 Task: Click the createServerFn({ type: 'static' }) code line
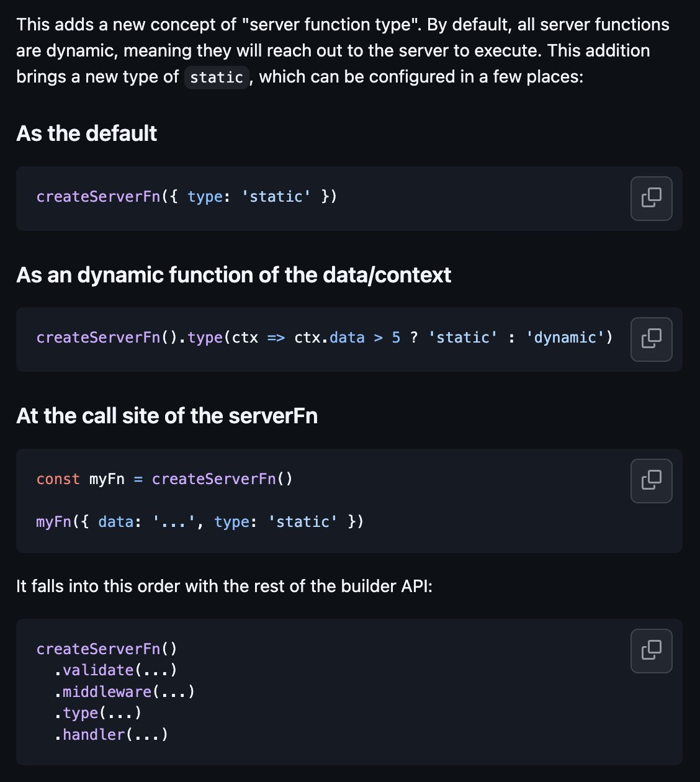[187, 197]
